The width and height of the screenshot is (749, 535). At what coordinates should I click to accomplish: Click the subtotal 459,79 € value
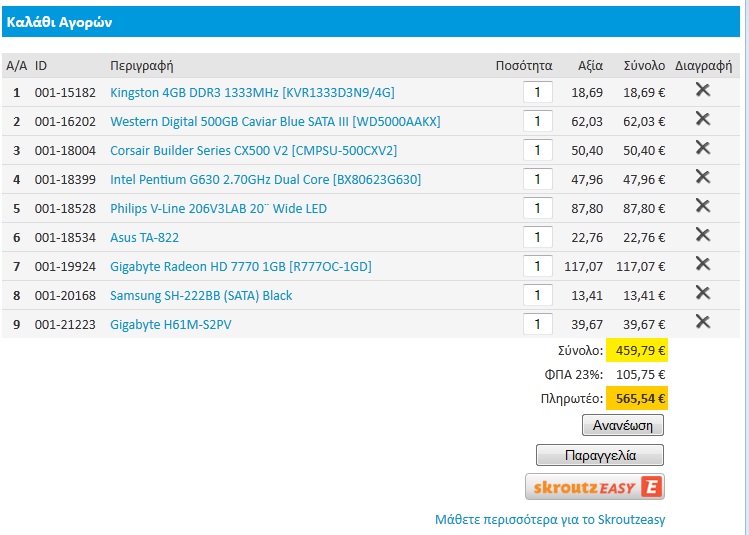(x=637, y=351)
